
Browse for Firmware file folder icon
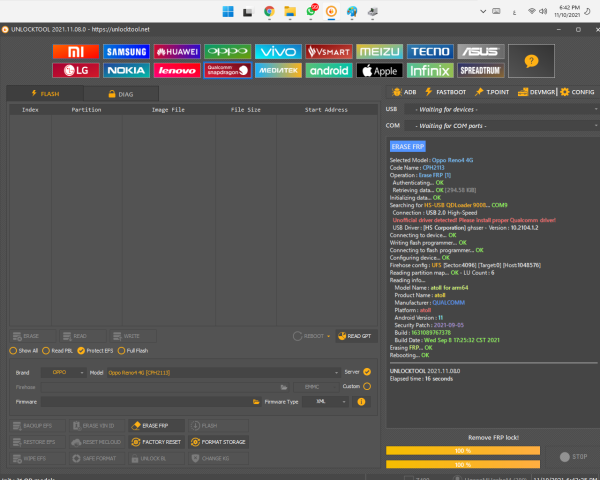click(256, 402)
